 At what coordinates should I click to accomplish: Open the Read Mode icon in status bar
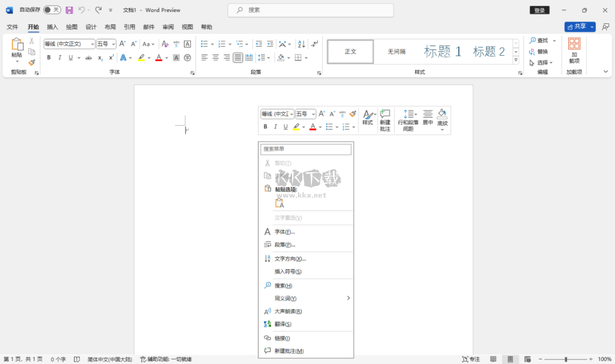click(x=493, y=359)
